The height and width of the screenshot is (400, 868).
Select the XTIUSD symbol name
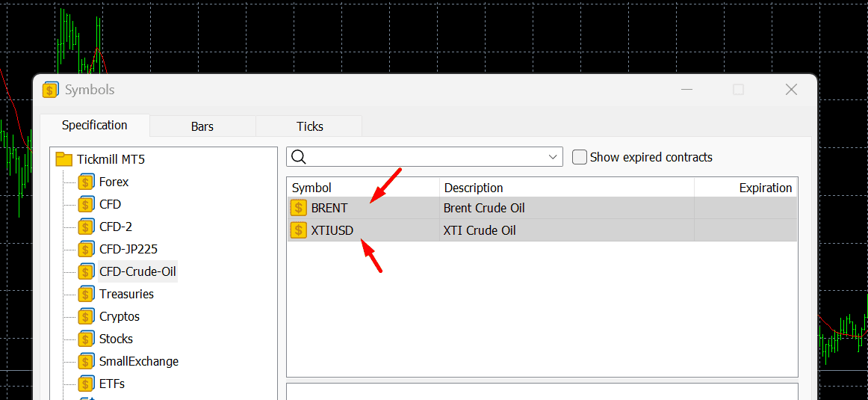332,230
